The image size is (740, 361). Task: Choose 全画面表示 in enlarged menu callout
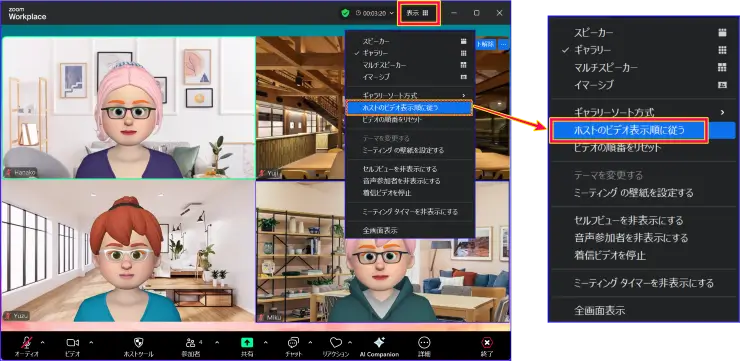tap(599, 311)
